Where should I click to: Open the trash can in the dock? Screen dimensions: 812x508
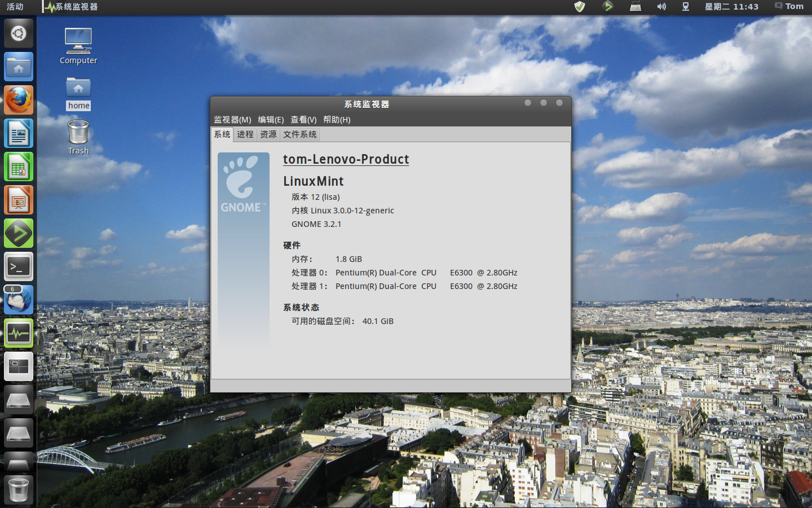click(x=19, y=489)
